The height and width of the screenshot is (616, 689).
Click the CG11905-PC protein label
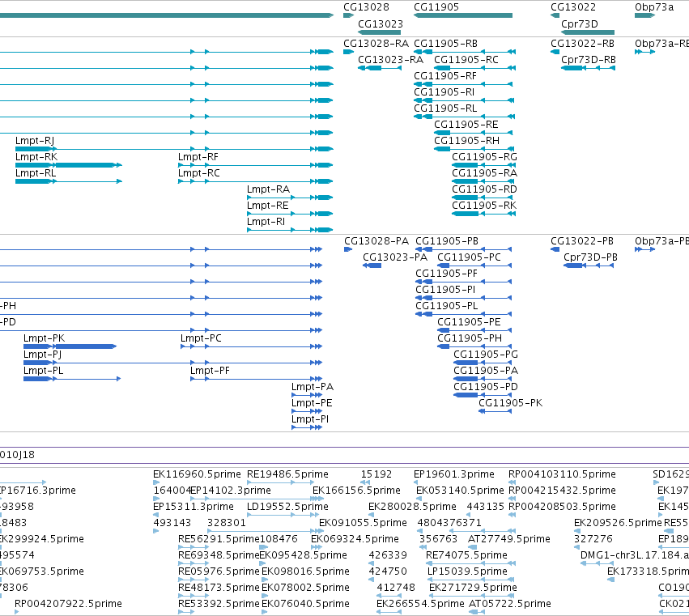coord(470,257)
